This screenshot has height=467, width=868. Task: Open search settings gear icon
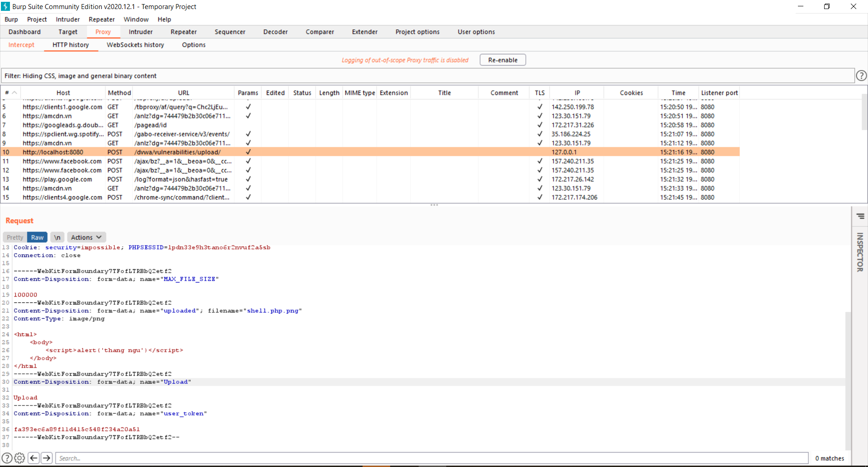pos(19,458)
